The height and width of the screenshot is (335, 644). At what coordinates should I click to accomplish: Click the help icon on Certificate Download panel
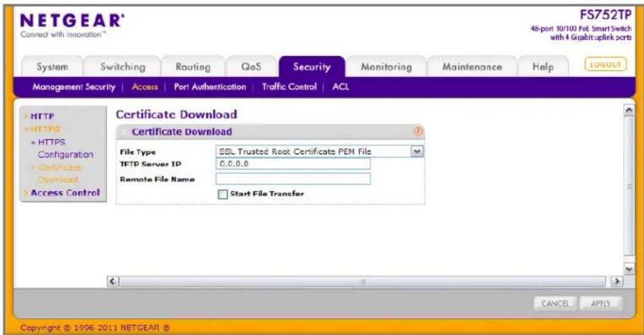pyautogui.click(x=418, y=132)
